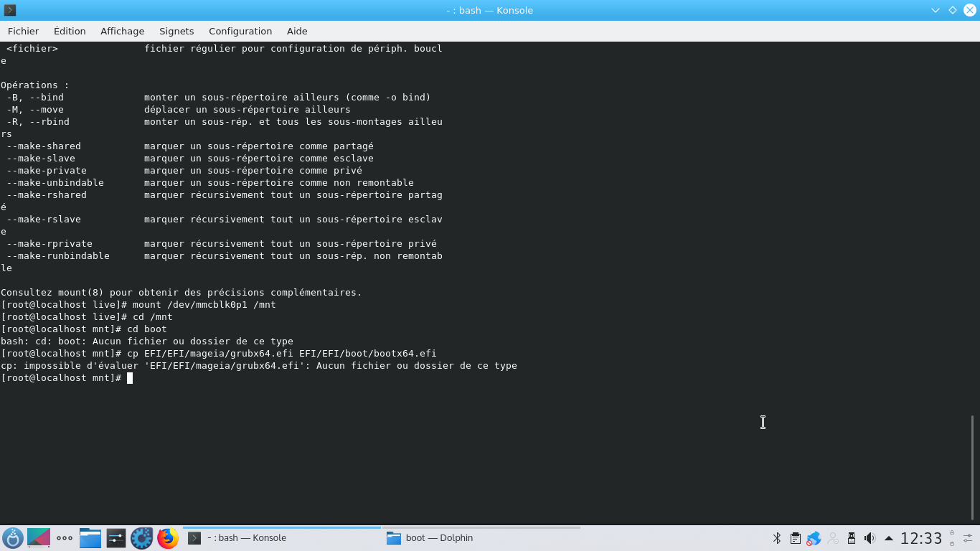Open panel settings toolbox icon
Image resolution: width=980 pixels, height=551 pixels.
[968, 538]
